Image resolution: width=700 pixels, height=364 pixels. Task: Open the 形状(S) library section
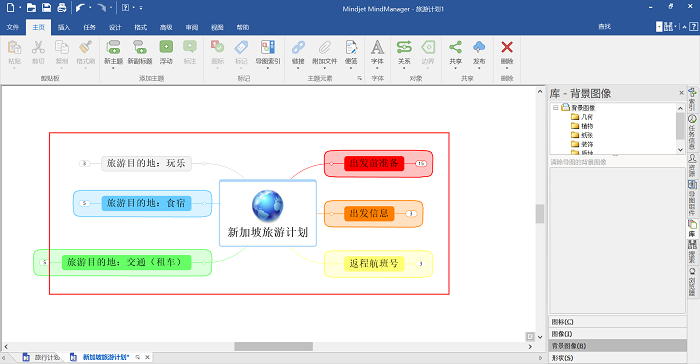[617, 358]
